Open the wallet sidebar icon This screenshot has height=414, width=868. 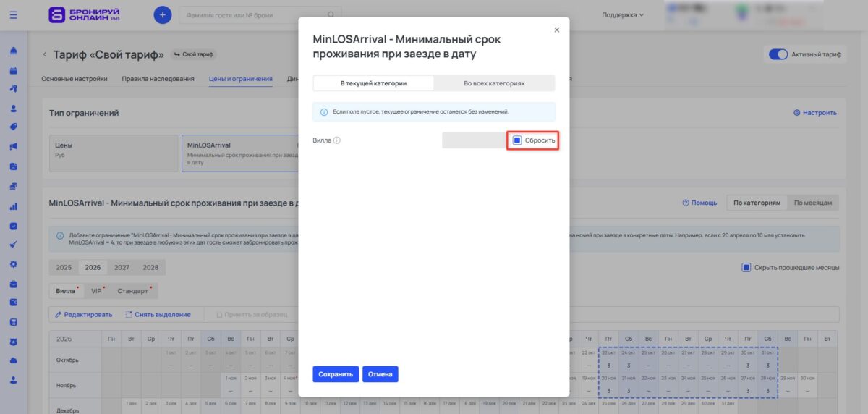(14, 303)
